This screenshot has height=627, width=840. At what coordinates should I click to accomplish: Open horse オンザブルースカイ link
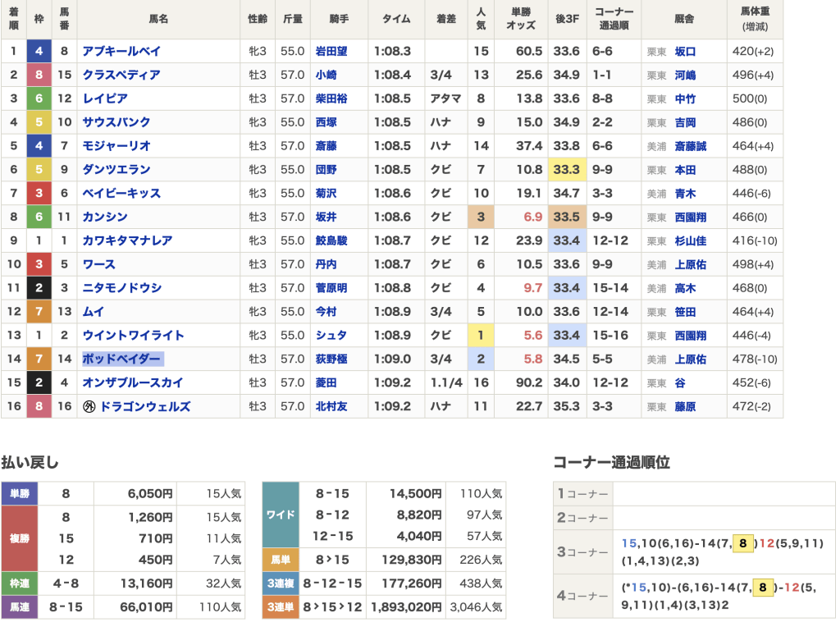pyautogui.click(x=132, y=382)
